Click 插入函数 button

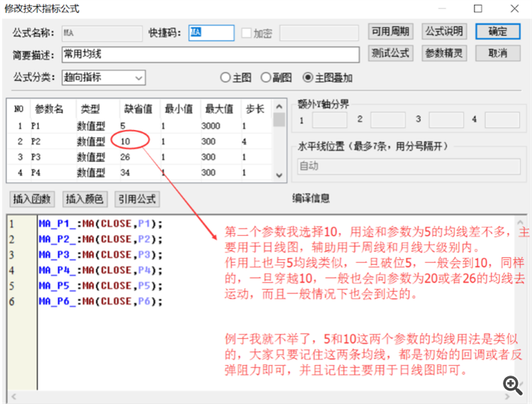32,199
